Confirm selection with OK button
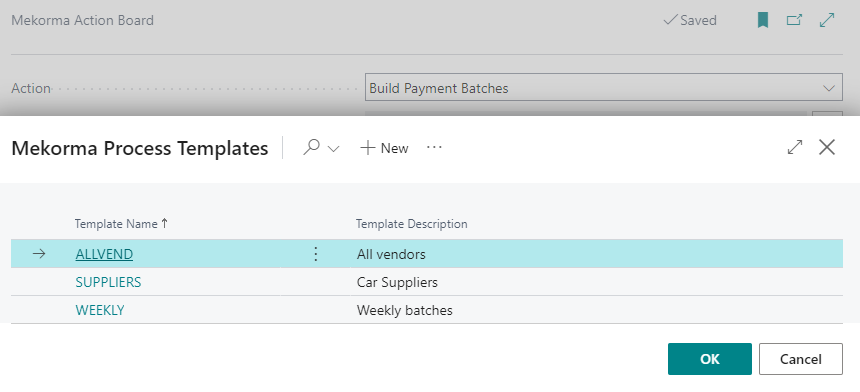The image size is (860, 392). point(710,359)
